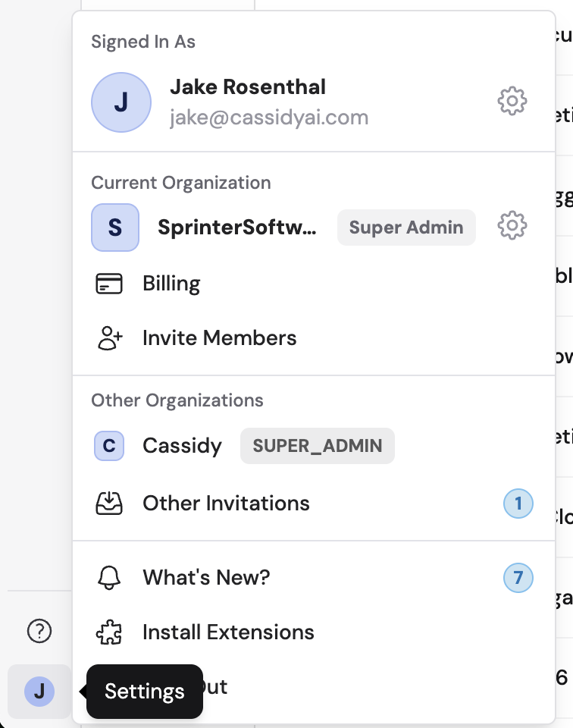This screenshot has width=573, height=728.
Task: Click the Settings tooltip label
Action: point(145,691)
